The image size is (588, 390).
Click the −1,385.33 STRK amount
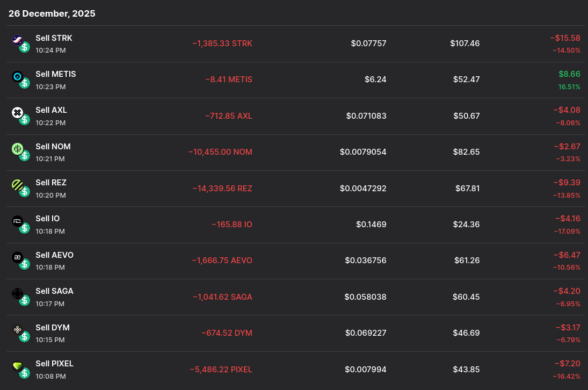tap(222, 44)
